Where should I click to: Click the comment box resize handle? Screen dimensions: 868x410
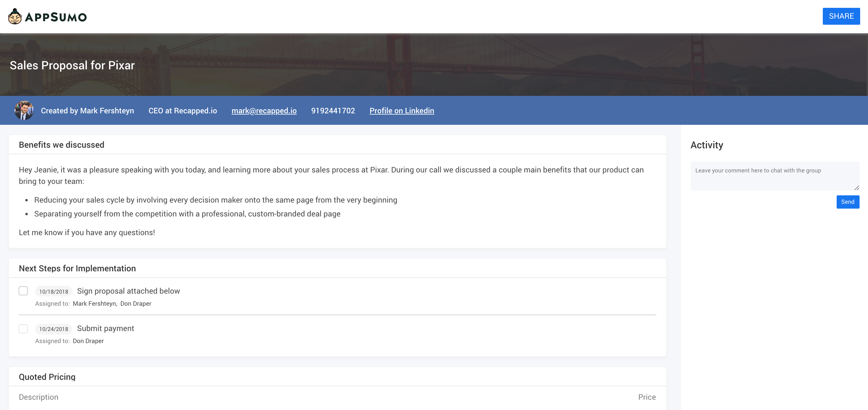[857, 188]
